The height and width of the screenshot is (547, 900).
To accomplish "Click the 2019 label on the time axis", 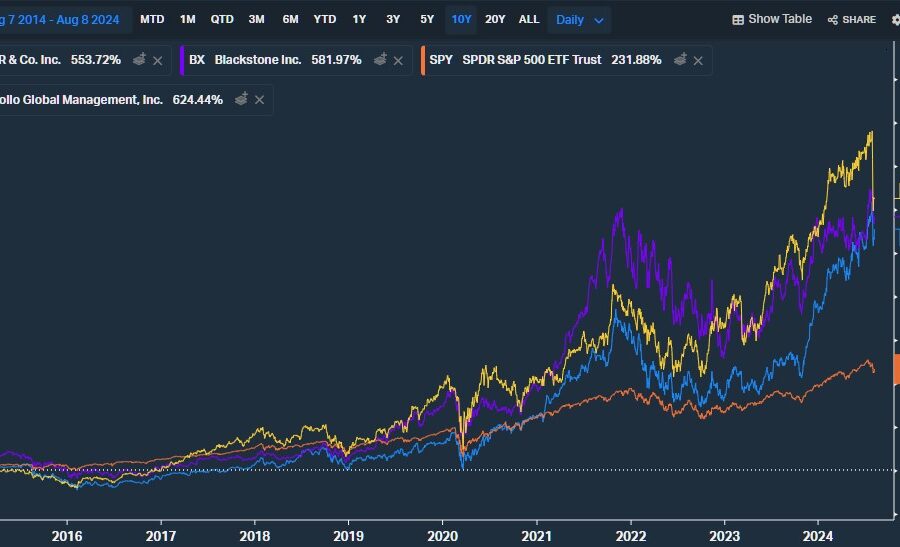I will [348, 537].
